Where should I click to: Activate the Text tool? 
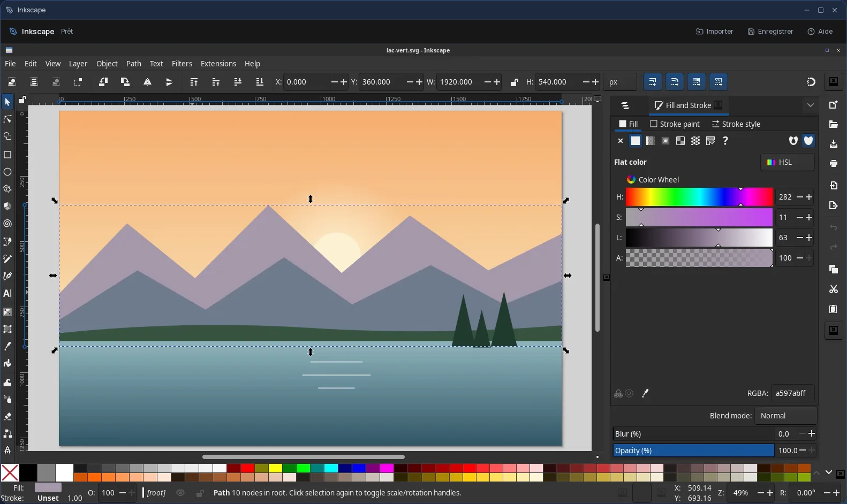(7, 293)
